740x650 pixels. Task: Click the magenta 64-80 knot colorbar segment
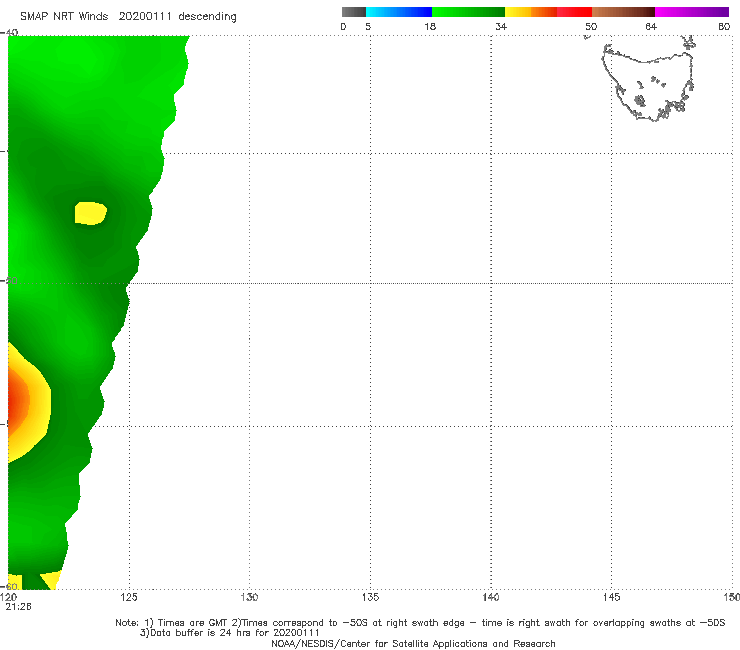click(x=692, y=12)
